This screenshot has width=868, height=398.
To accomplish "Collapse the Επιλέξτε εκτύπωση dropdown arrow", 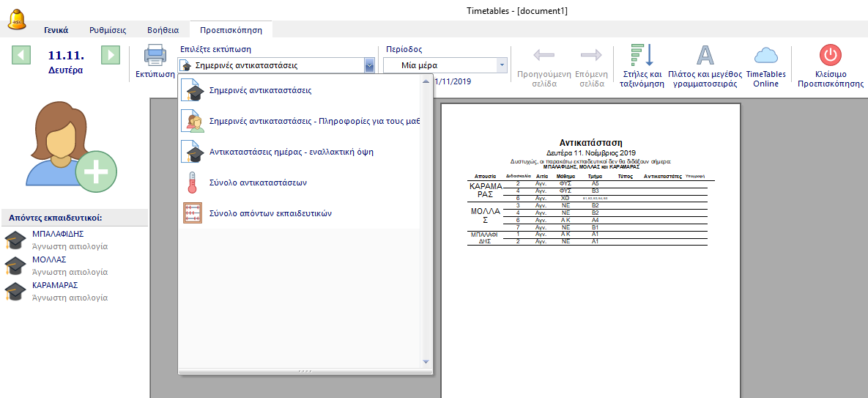I will coord(369,65).
